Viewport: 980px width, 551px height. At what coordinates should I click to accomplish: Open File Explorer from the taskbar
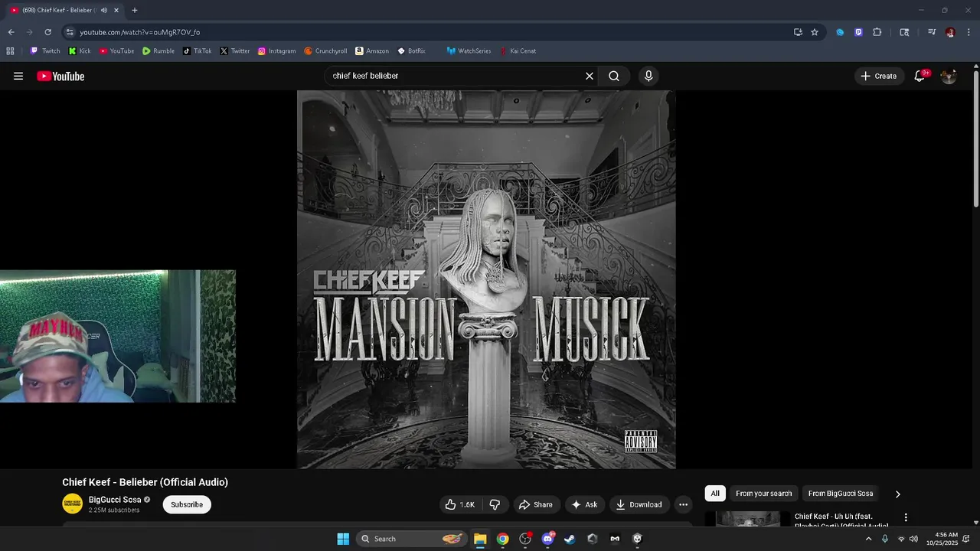pos(480,539)
